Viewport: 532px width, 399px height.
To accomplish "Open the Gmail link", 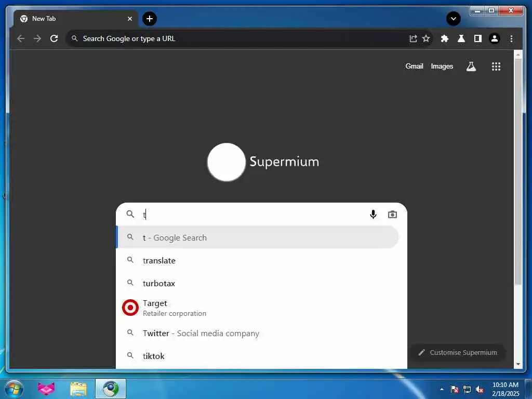I will pyautogui.click(x=414, y=66).
